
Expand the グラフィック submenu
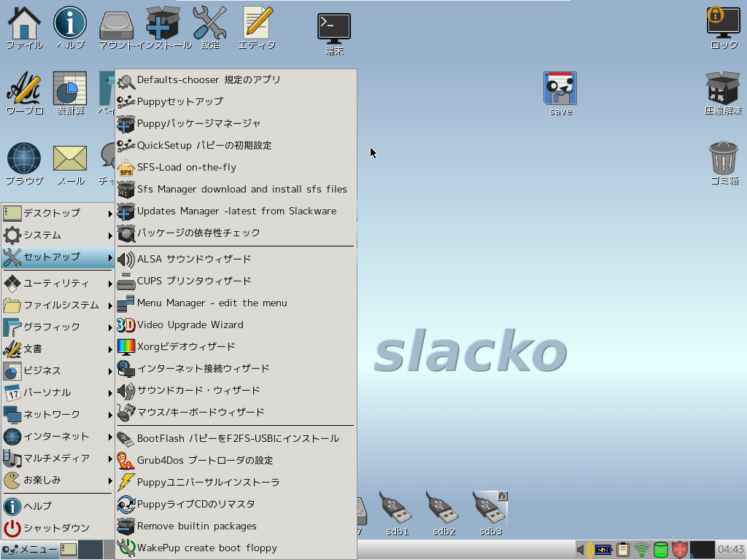(x=58, y=327)
